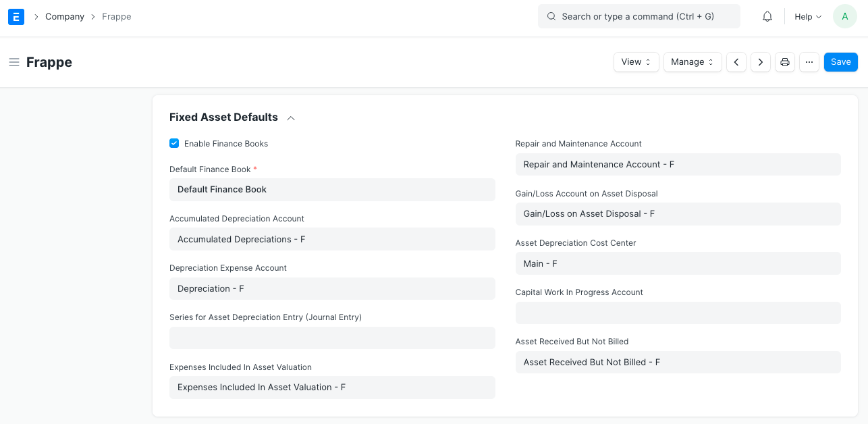
Task: Open the print view with the printer icon
Action: (x=784, y=61)
